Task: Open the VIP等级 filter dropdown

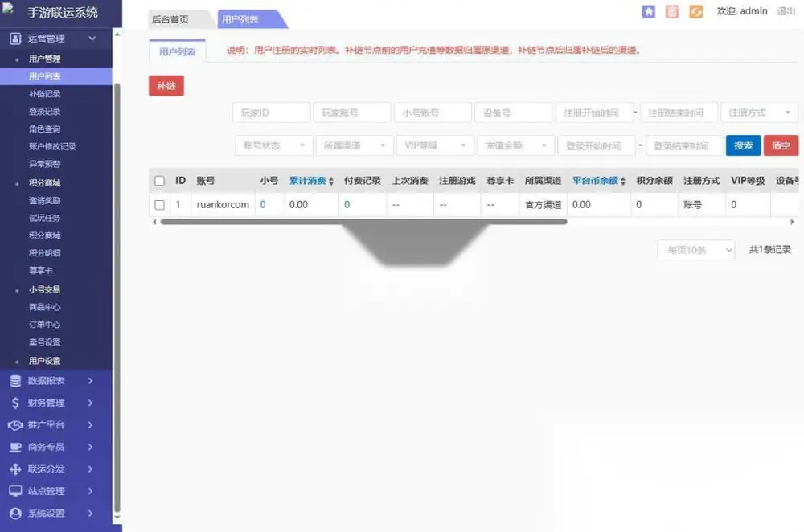Action: (435, 145)
